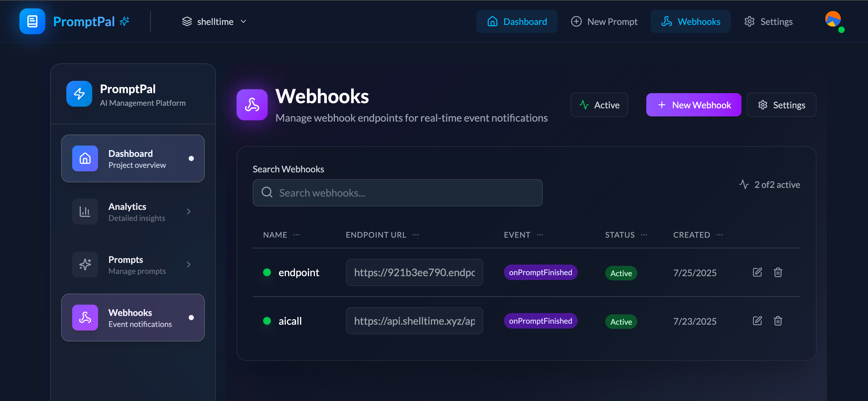The image size is (868, 401).
Task: Open the STATUS column options dots
Action: click(644, 235)
